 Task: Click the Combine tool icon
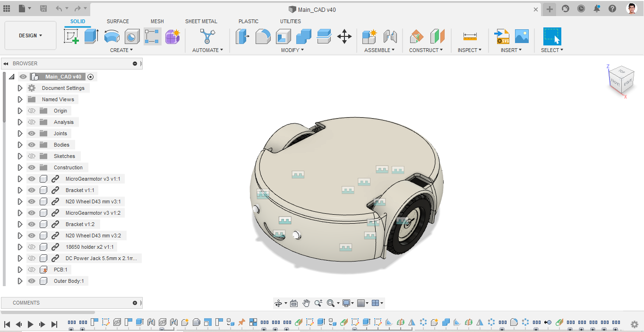pos(303,36)
